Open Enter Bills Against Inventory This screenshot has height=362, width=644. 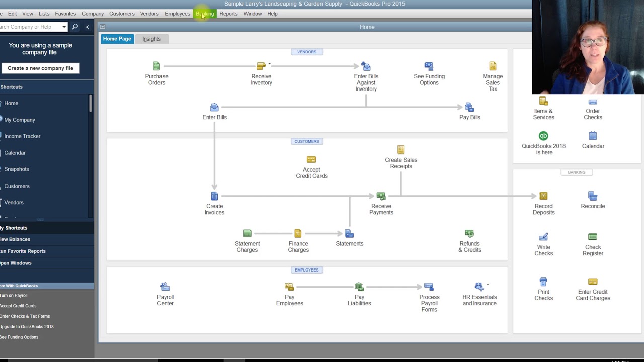pyautogui.click(x=366, y=66)
